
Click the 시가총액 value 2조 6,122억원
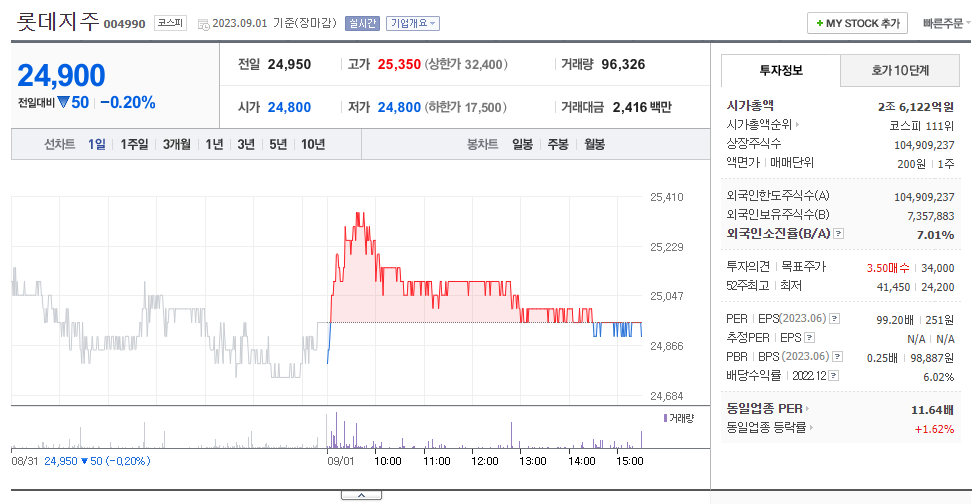(915, 107)
